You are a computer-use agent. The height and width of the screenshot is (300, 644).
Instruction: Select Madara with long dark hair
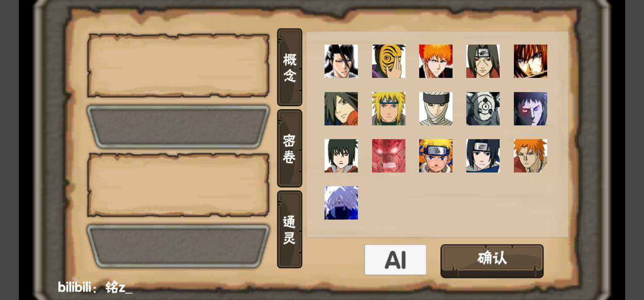pos(341,109)
